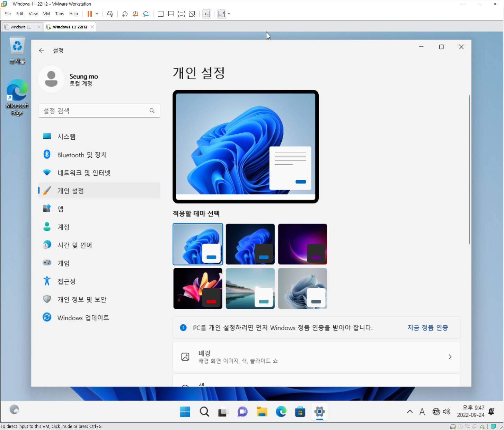Open 앱 settings category
This screenshot has height=430, width=504.
click(99, 209)
